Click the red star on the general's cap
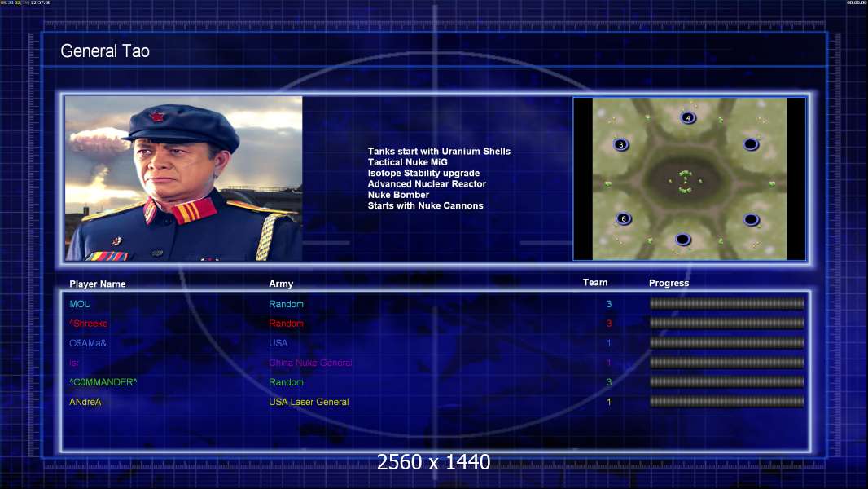The width and height of the screenshot is (868, 489). point(157,117)
